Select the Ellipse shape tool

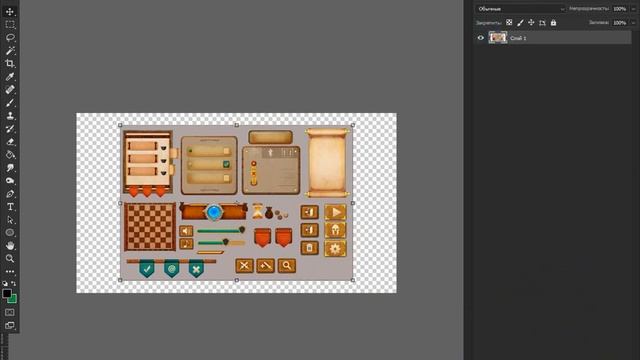tap(10, 233)
